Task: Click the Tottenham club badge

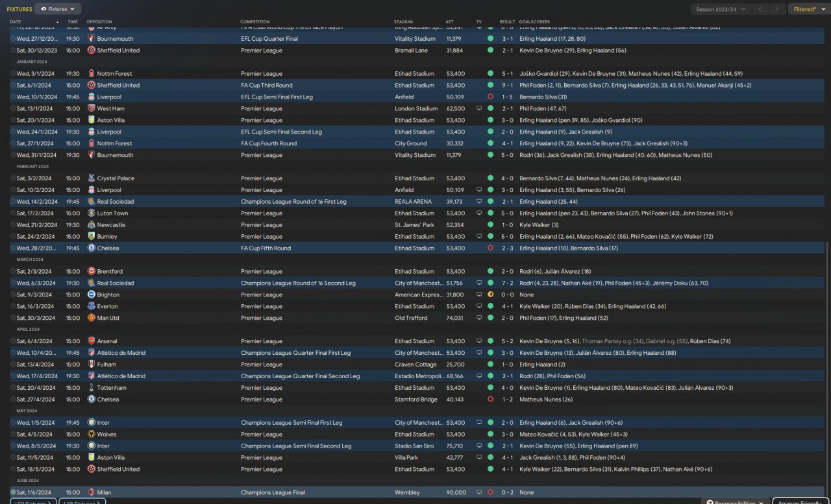Action: click(x=92, y=388)
